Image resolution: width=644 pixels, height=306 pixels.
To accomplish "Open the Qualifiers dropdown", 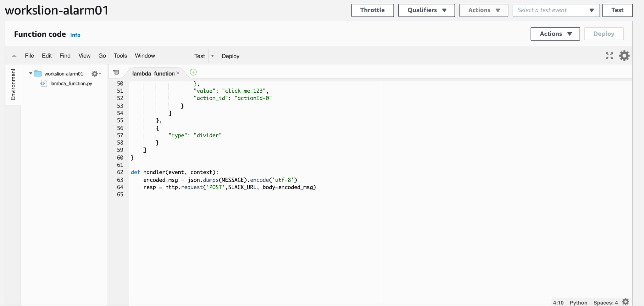I will (x=426, y=10).
